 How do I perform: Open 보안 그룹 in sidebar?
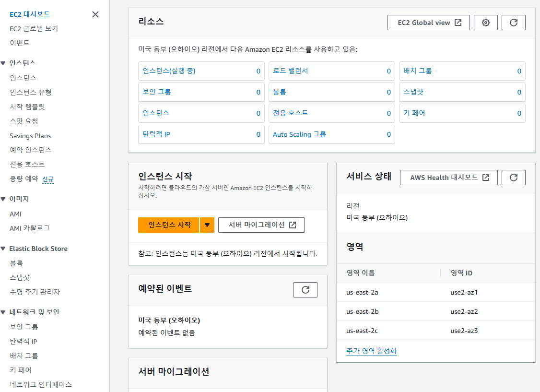tap(24, 327)
